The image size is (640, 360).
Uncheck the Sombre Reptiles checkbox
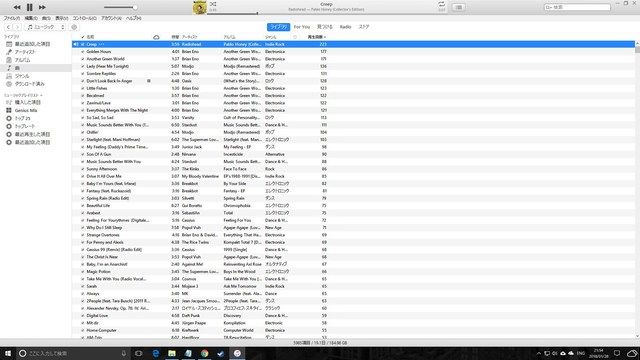point(82,74)
